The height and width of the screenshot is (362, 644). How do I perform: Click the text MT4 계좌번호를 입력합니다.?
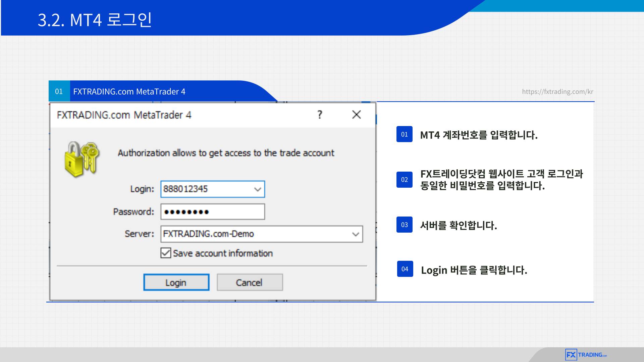coord(479,135)
